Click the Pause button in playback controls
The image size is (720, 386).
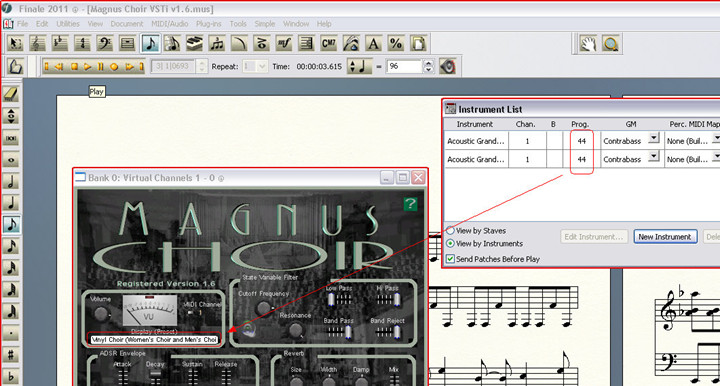[101, 67]
